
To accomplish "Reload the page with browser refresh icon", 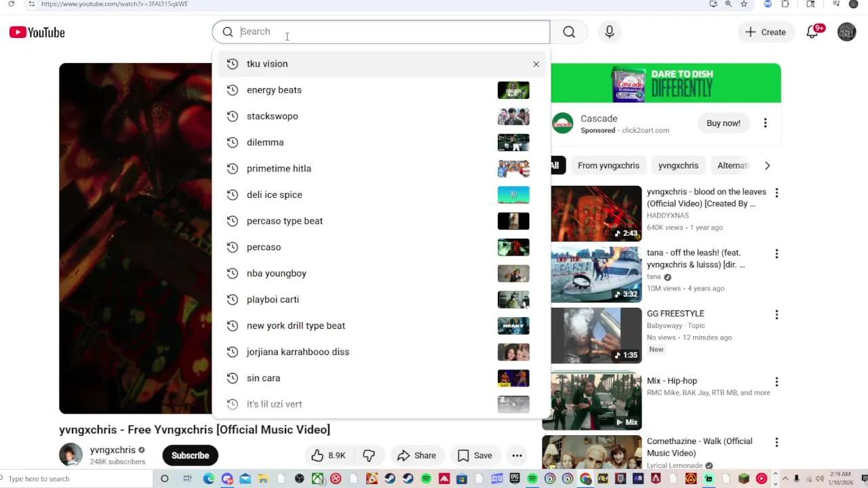I will coord(11,4).
